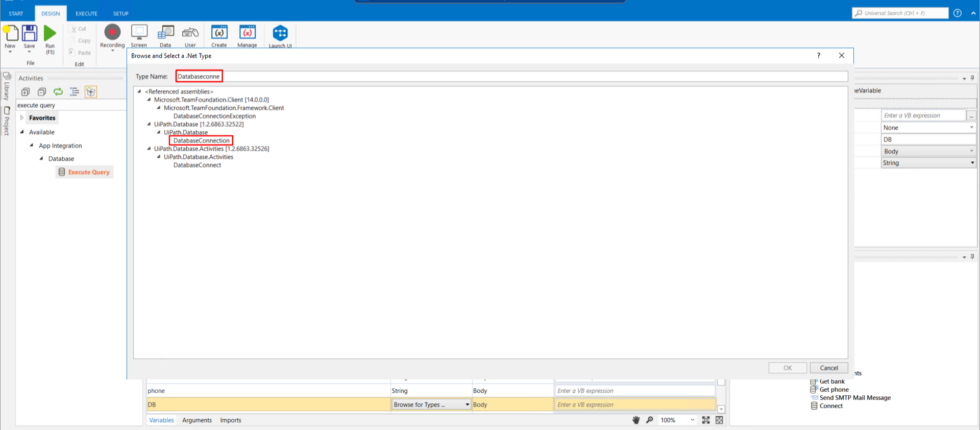The width and height of the screenshot is (980, 430).
Task: Click the phone variable default value field
Action: coord(635,391)
